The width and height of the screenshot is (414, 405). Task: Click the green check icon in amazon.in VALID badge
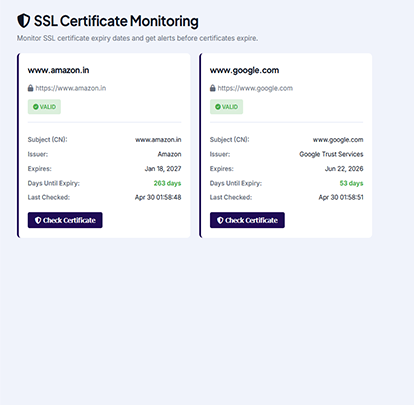pos(36,107)
